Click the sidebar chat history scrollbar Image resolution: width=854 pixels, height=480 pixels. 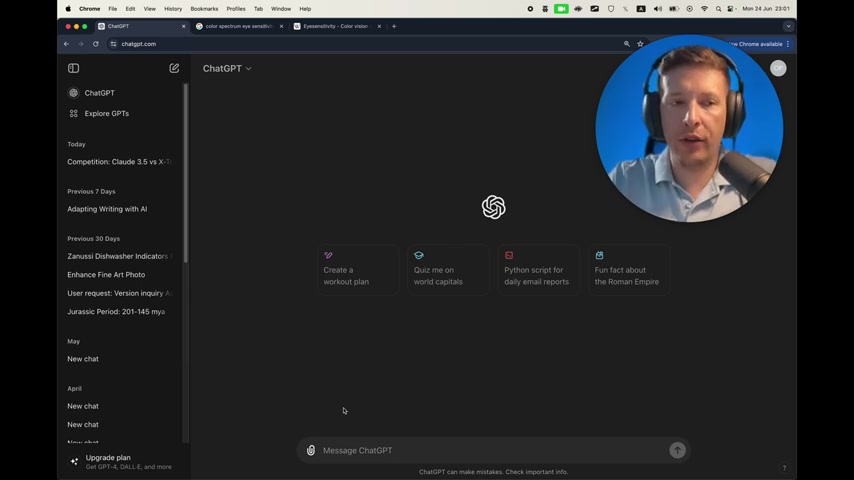[186, 173]
